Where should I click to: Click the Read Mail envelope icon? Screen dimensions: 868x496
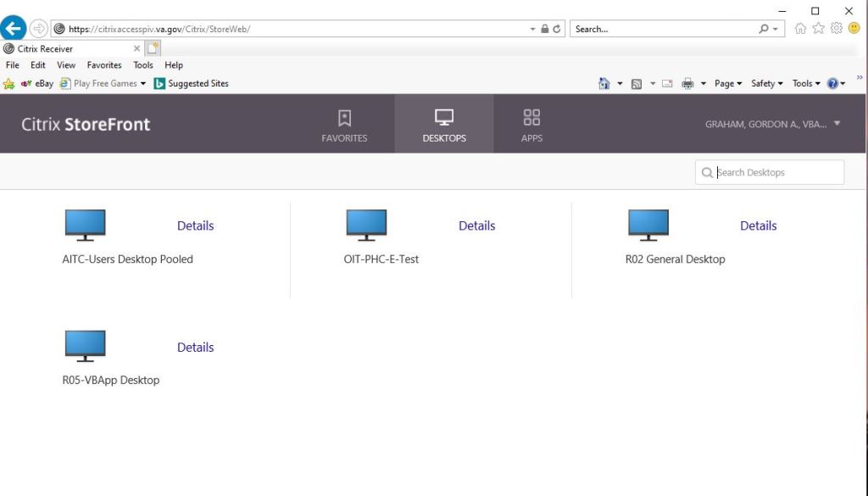tap(665, 83)
